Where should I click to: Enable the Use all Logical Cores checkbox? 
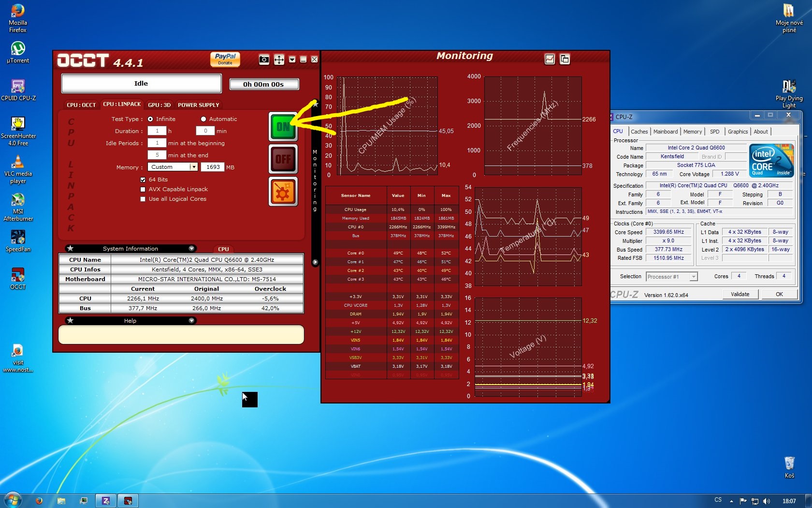coord(143,199)
